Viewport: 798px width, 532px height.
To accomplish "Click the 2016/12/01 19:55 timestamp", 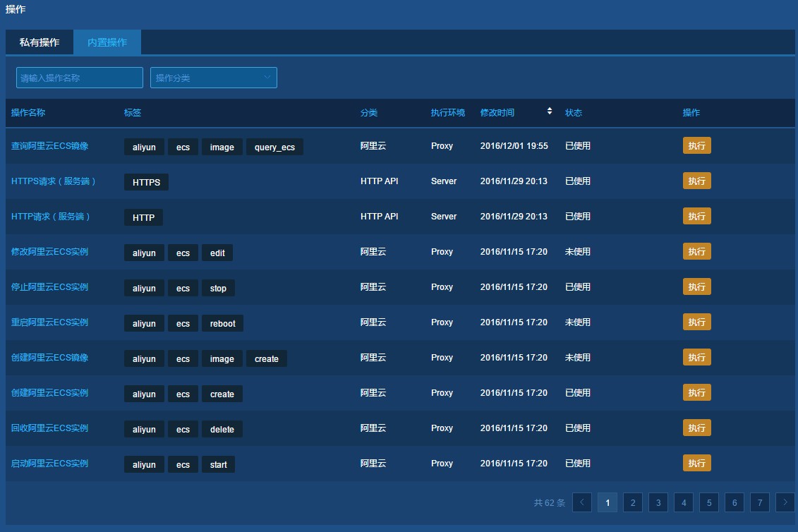I will (x=514, y=146).
